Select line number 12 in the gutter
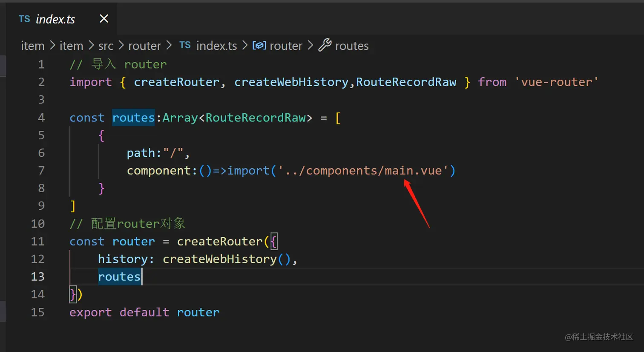The height and width of the screenshot is (352, 644). pyautogui.click(x=37, y=259)
